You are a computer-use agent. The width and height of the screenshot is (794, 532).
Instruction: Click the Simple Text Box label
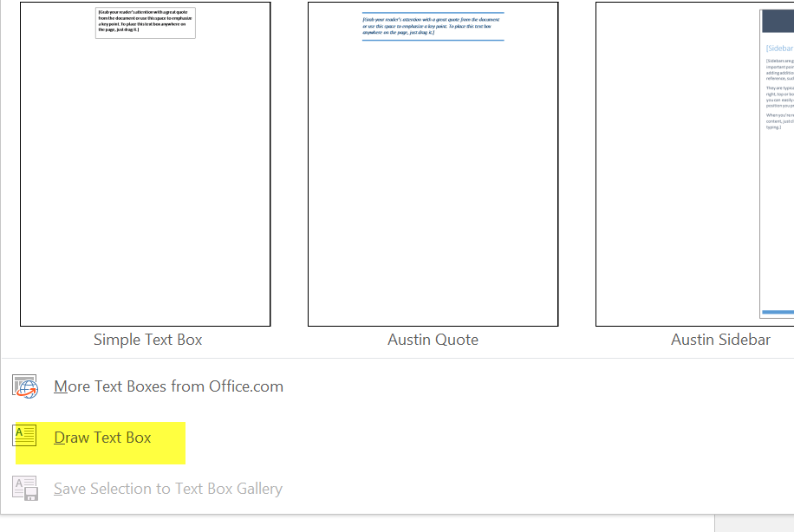[148, 340]
